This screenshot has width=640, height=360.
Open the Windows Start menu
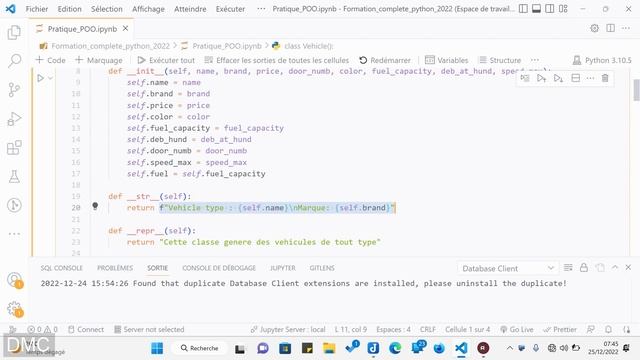click(157, 348)
